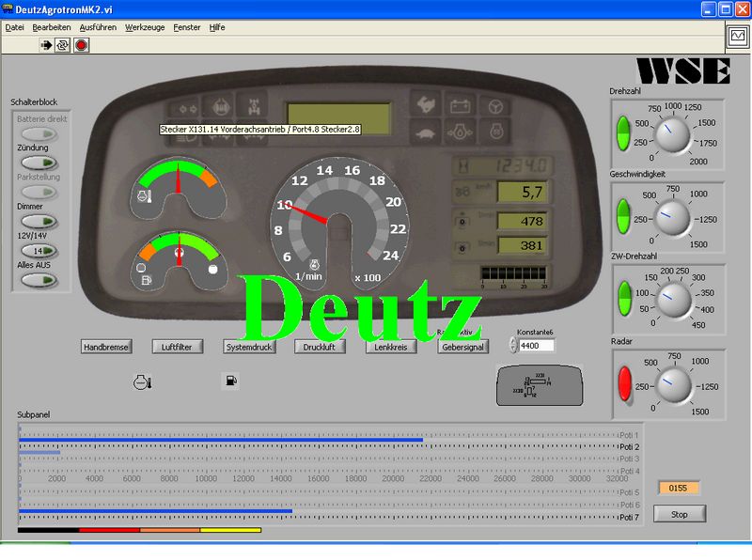
Task: Click the red Radar indicator LED
Action: 625,383
